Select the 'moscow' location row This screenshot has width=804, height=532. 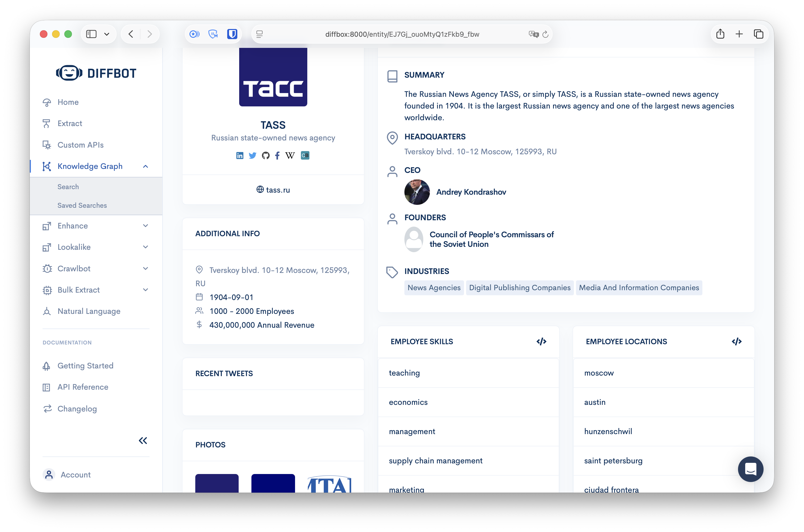click(x=664, y=373)
